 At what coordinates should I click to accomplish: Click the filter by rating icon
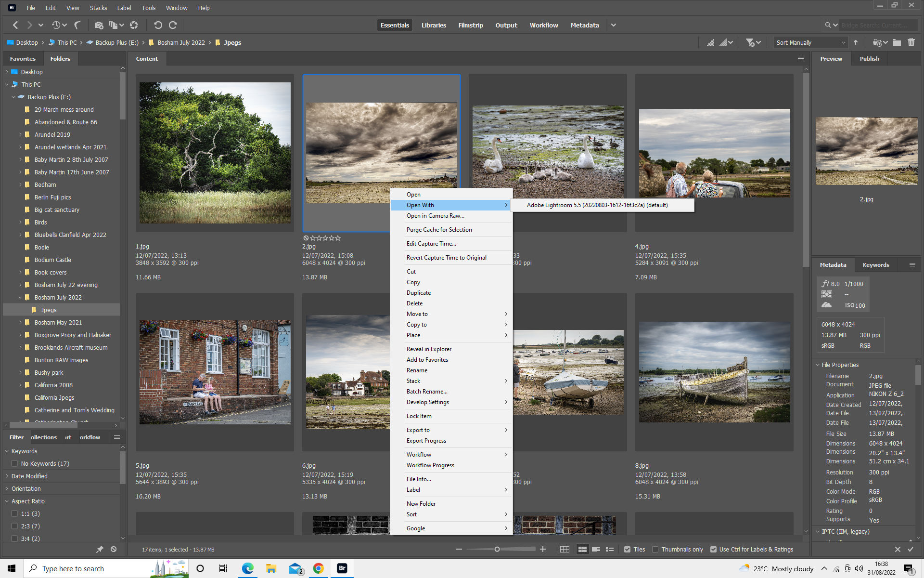point(750,42)
